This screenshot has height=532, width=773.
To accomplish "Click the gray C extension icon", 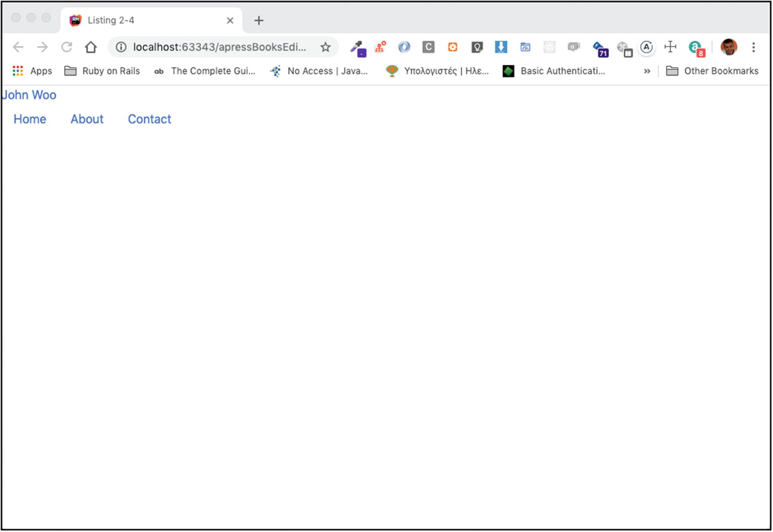I will pos(428,47).
